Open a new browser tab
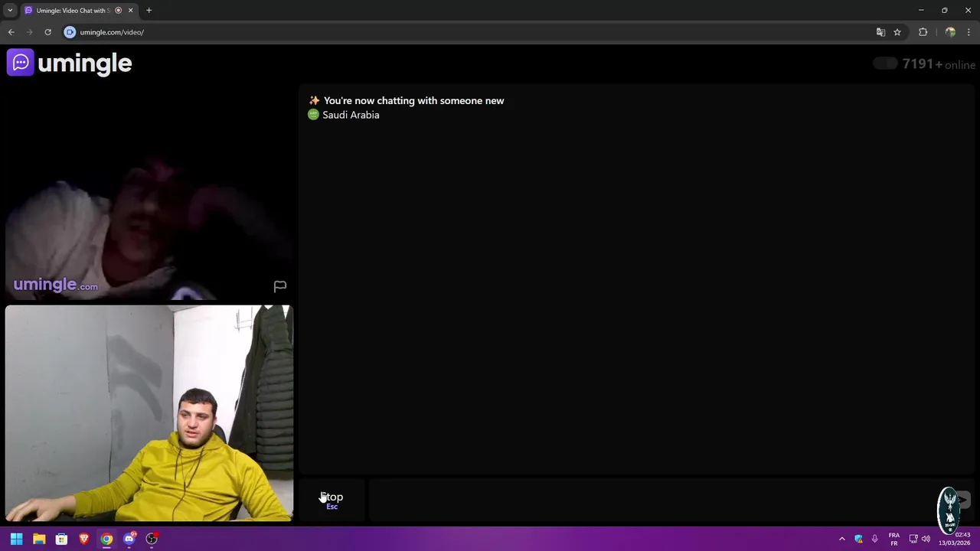 coord(149,10)
